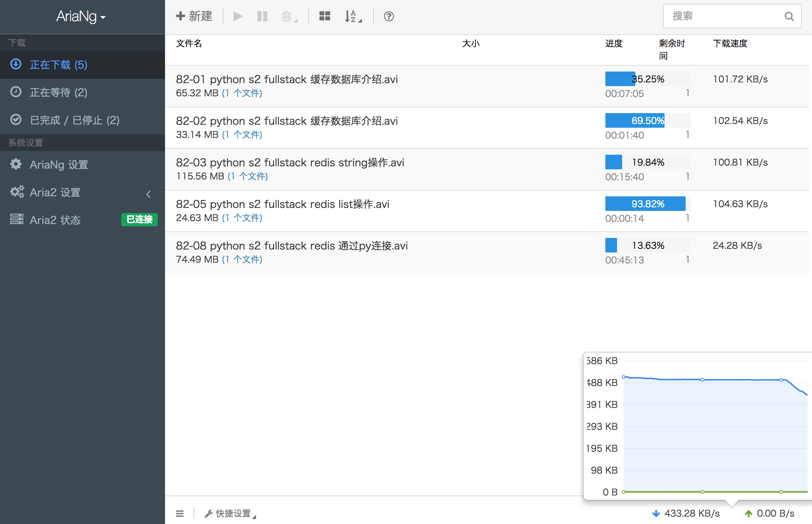
Task: Open the AriaNg title dropdown
Action: click(x=81, y=17)
